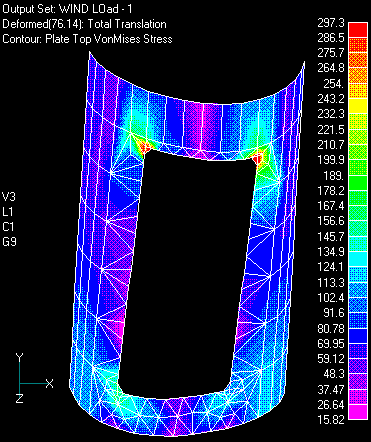
Task: Click the red stress hotspot at upper-left opening corner
Action: point(145,147)
